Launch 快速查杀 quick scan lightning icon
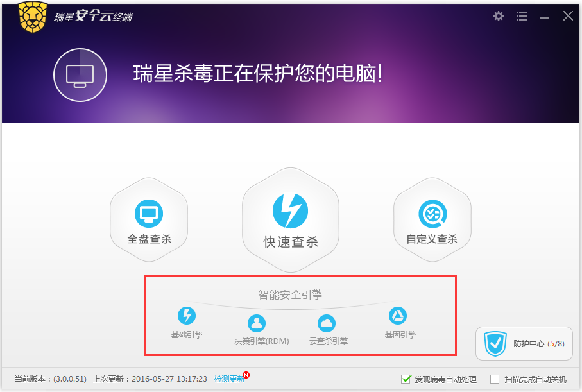This screenshot has width=582, height=392. pos(290,211)
